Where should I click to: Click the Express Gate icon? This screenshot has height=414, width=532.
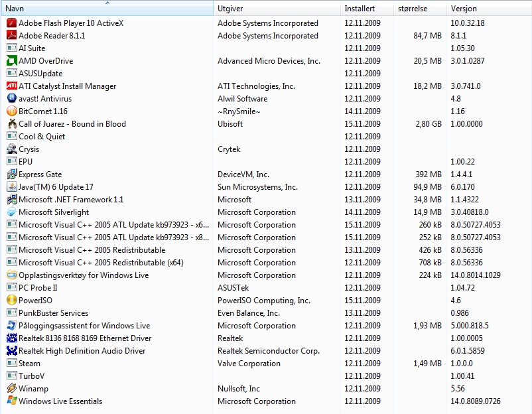click(11, 174)
